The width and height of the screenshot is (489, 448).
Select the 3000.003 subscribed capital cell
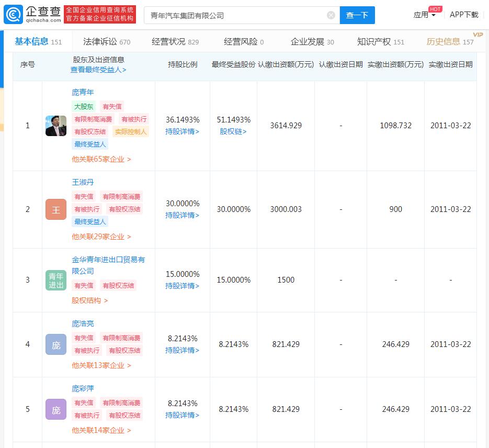click(x=286, y=209)
